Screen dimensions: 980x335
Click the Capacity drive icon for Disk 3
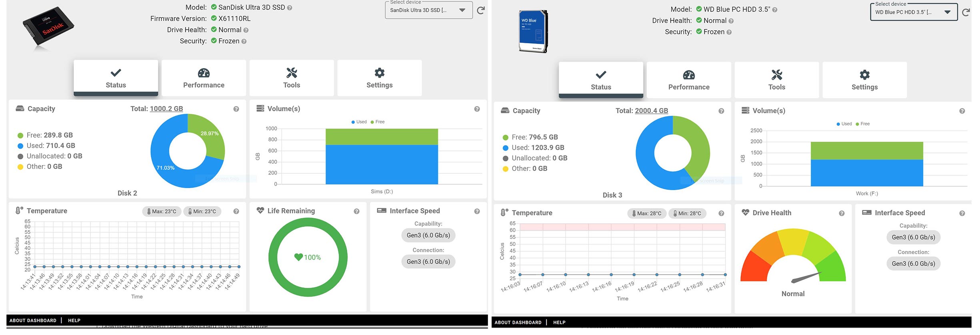(x=505, y=110)
